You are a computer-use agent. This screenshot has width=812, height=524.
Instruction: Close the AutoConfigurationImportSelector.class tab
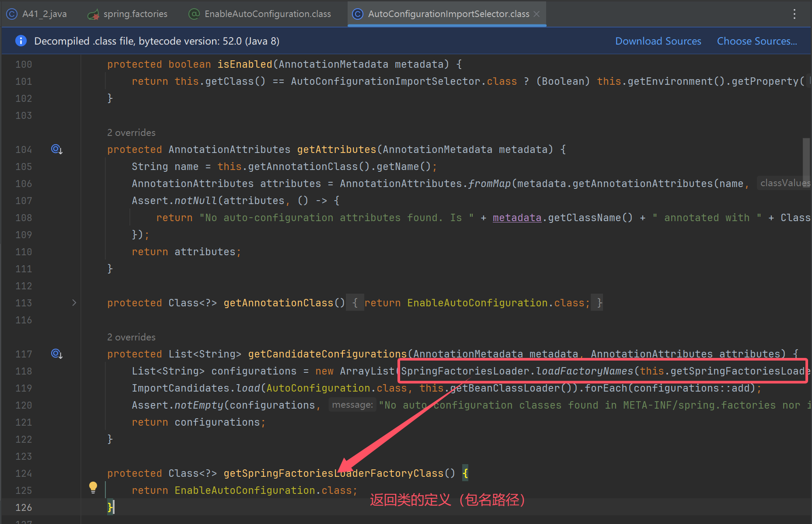point(537,14)
